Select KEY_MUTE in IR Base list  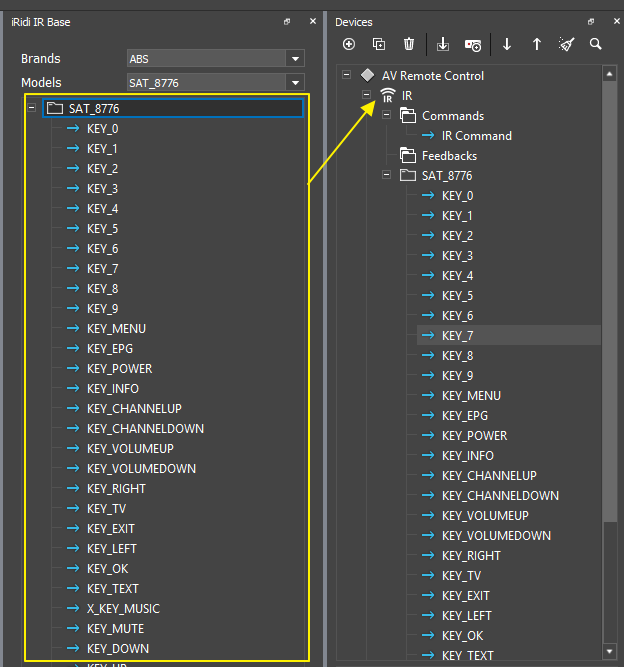coord(115,628)
